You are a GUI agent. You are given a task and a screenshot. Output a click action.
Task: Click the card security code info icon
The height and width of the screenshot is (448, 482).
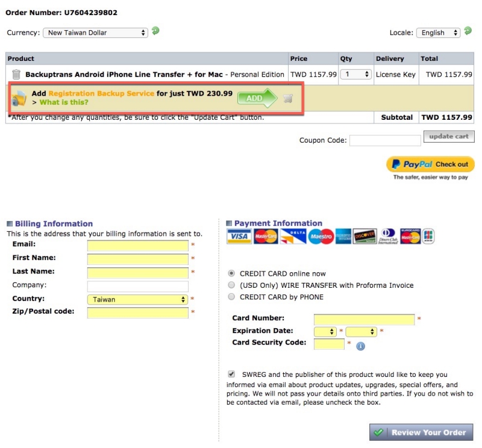point(360,346)
